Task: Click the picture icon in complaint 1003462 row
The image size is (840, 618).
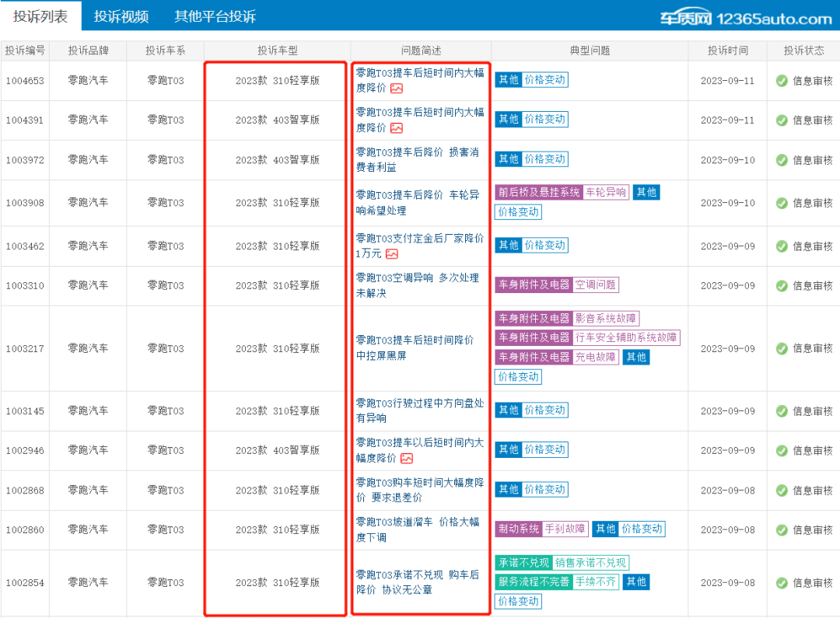Action: point(391,253)
